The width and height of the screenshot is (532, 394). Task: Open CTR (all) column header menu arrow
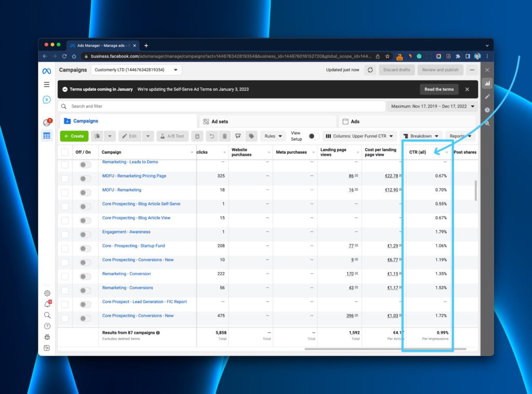[446, 153]
